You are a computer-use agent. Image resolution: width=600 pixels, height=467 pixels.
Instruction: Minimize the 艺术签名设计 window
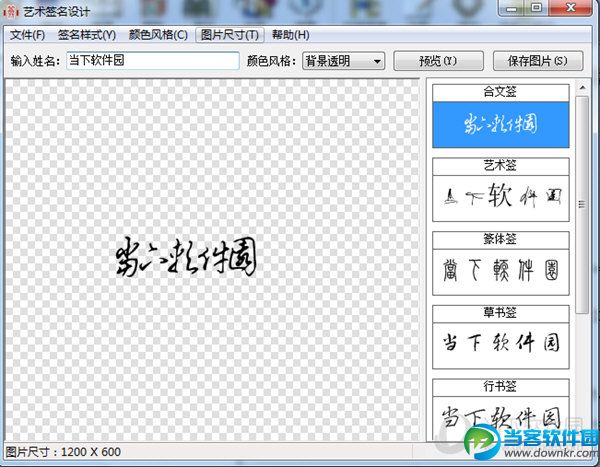[x=512, y=8]
